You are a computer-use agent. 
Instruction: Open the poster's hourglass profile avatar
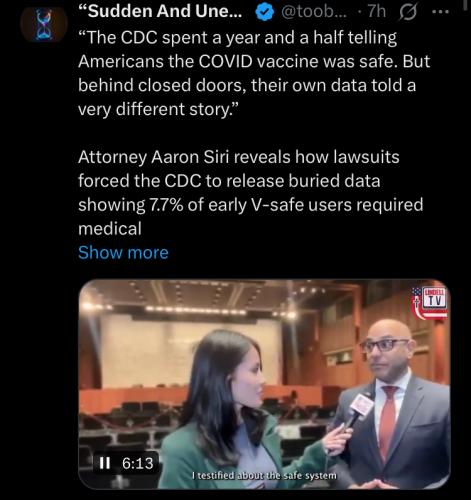[x=44, y=25]
